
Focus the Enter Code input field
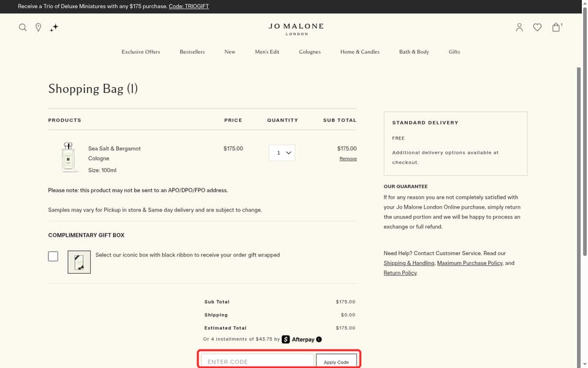(258, 361)
